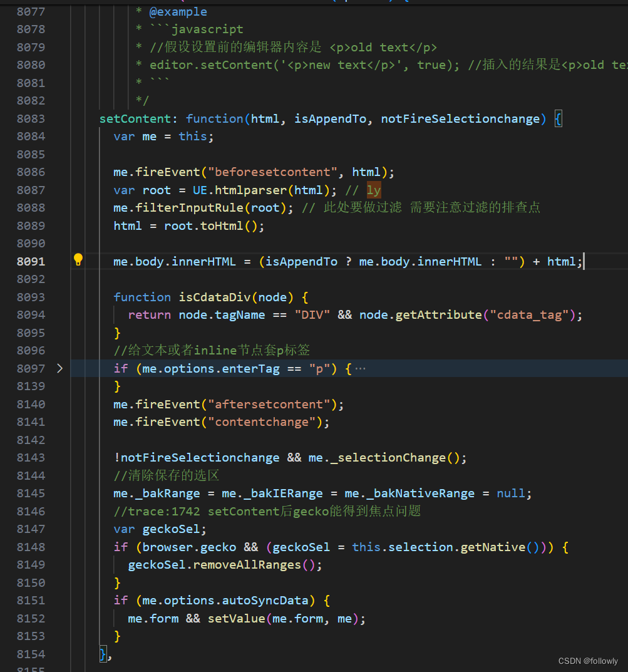Screen dimensions: 628x672
Task: Click the isAppendTo parameter in signature
Action: pos(330,119)
